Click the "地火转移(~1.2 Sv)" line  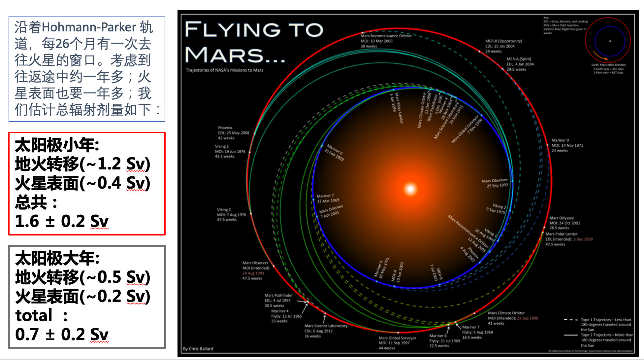point(82,164)
